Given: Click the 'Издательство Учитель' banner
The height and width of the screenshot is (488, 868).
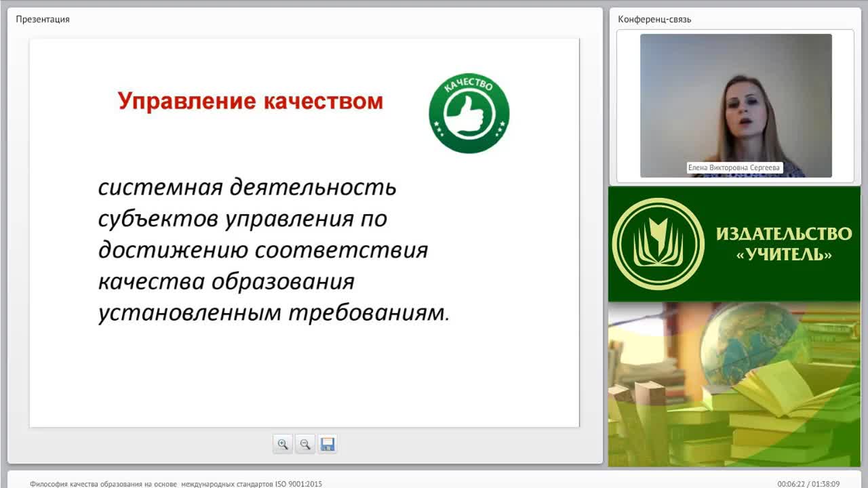Looking at the screenshot, I should point(734,244).
